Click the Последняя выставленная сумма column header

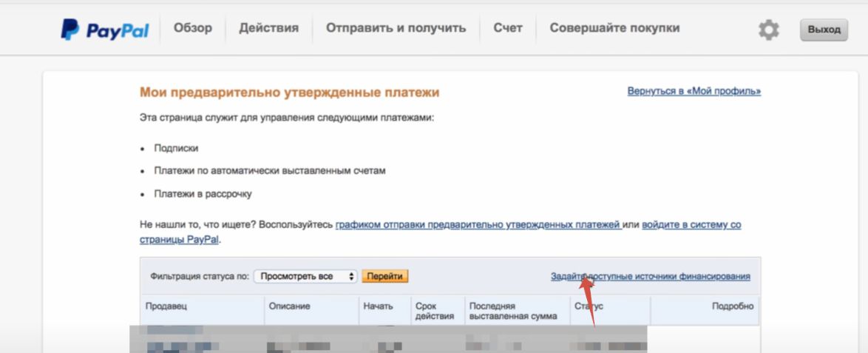[x=512, y=311]
